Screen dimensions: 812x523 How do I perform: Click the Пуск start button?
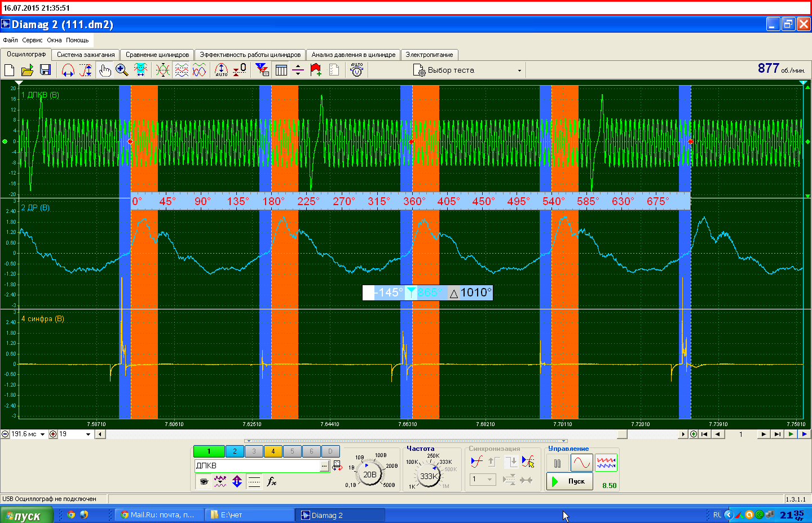(x=570, y=481)
